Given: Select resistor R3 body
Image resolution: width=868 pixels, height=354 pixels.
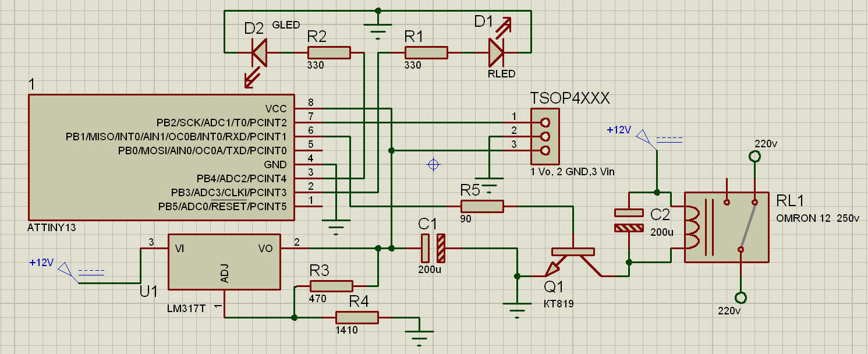Looking at the screenshot, I should pos(331,286).
